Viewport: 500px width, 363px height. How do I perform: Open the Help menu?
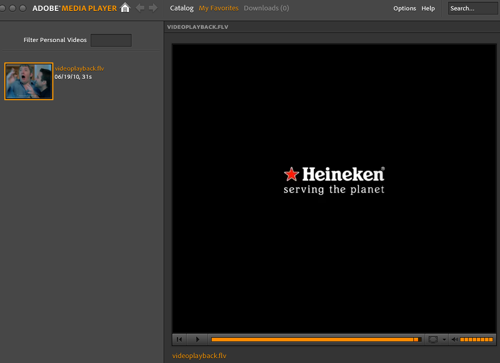pyautogui.click(x=428, y=8)
